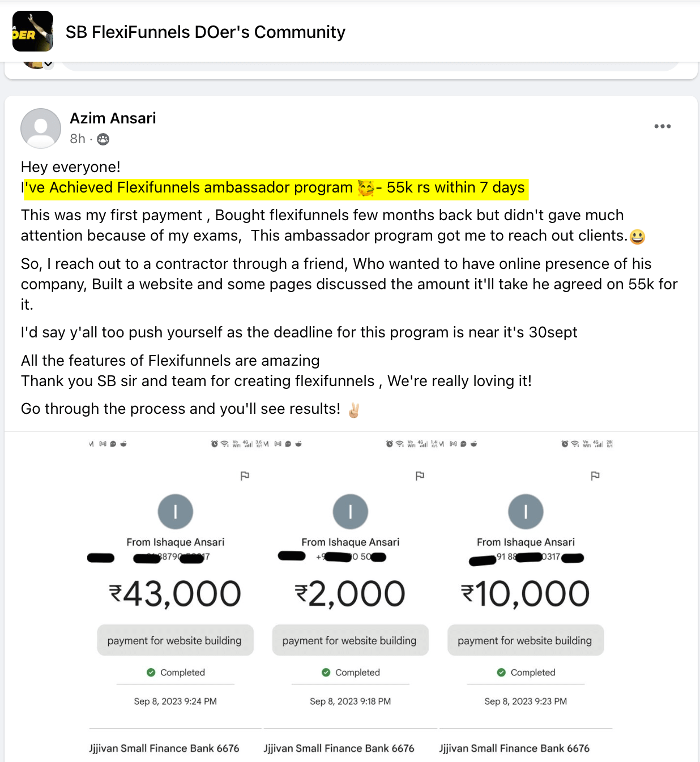Screen dimensions: 700x762
Task: Click the green Completed checkmark under ₹2,000
Action: (x=326, y=673)
